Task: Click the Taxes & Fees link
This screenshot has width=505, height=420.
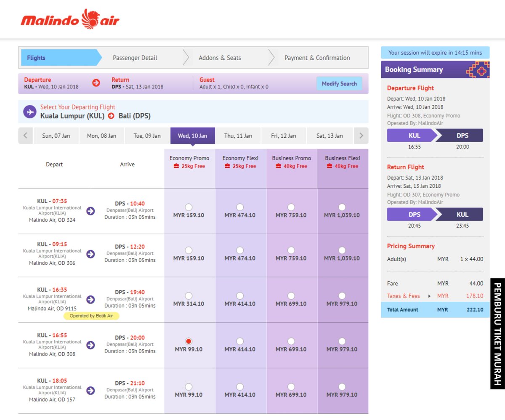Action: pyautogui.click(x=404, y=296)
